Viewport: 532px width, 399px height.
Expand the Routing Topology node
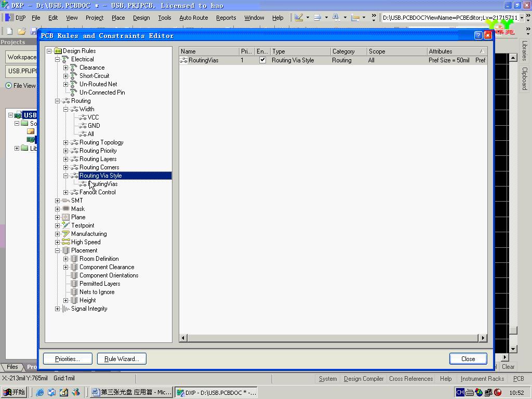(x=66, y=142)
